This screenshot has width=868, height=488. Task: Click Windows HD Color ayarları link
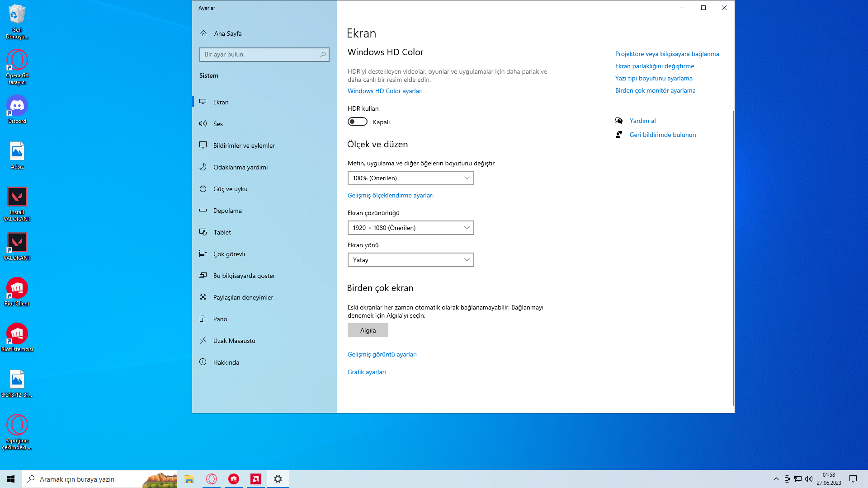(x=385, y=91)
